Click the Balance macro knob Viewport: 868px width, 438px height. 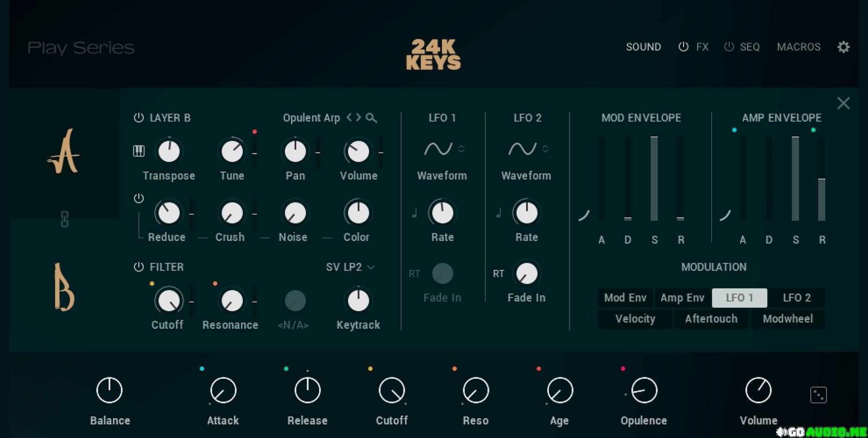pos(109,390)
